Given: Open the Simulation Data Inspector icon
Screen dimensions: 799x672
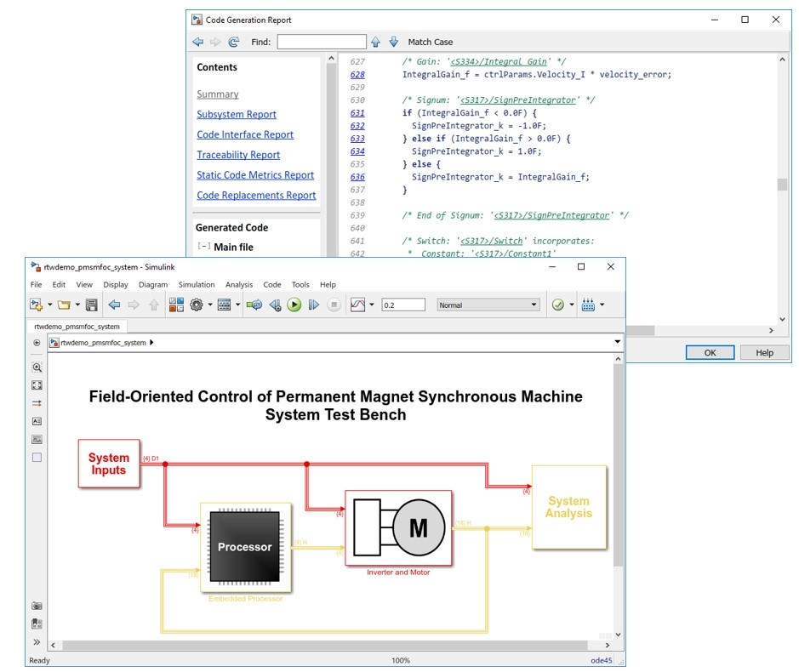Looking at the screenshot, I should point(357,305).
